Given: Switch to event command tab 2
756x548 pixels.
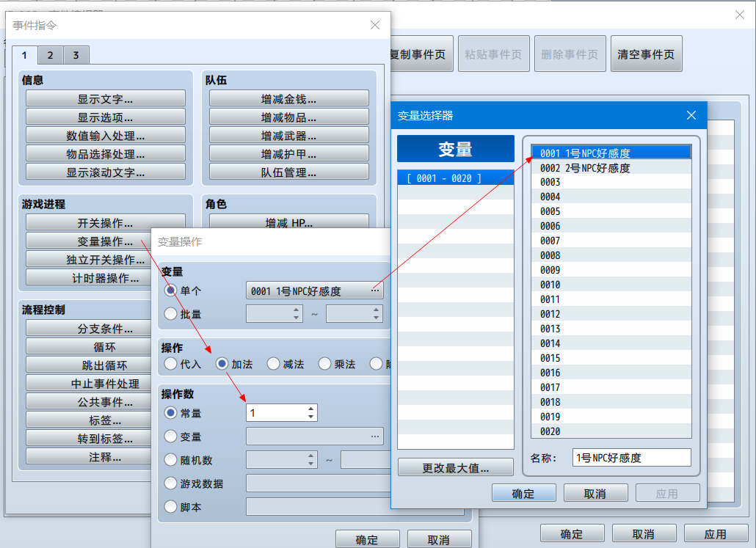Looking at the screenshot, I should click(50, 55).
